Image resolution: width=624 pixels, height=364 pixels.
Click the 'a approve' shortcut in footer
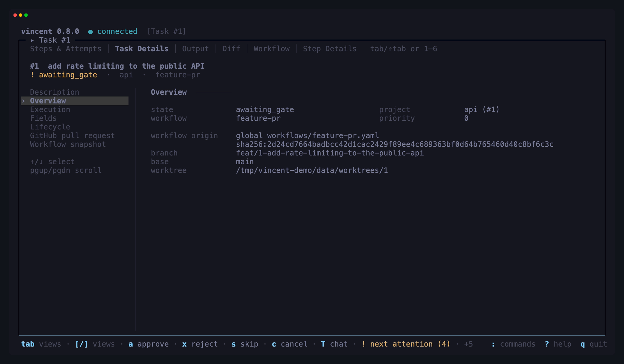pos(148,344)
